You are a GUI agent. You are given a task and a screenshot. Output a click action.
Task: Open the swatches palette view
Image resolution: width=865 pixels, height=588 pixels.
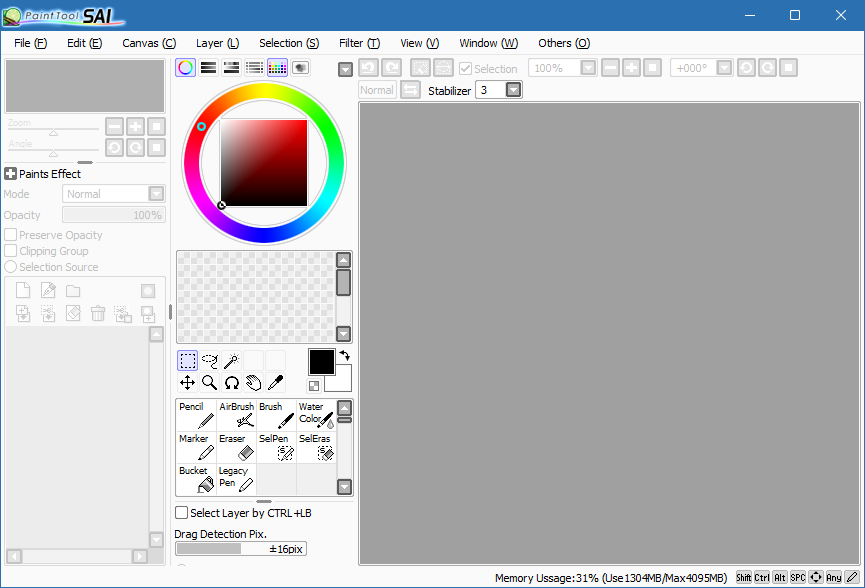coord(277,67)
